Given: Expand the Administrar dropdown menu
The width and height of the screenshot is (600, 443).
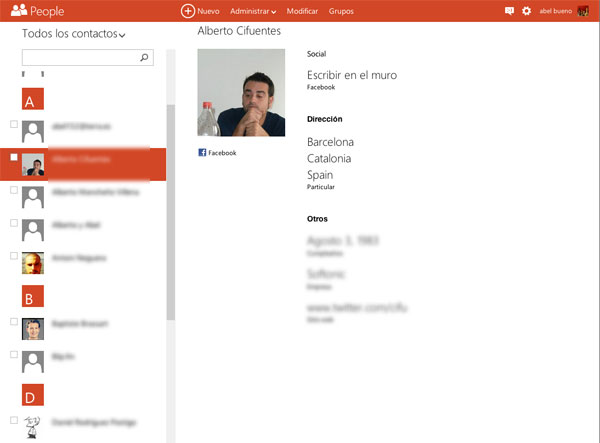Looking at the screenshot, I should 252,11.
